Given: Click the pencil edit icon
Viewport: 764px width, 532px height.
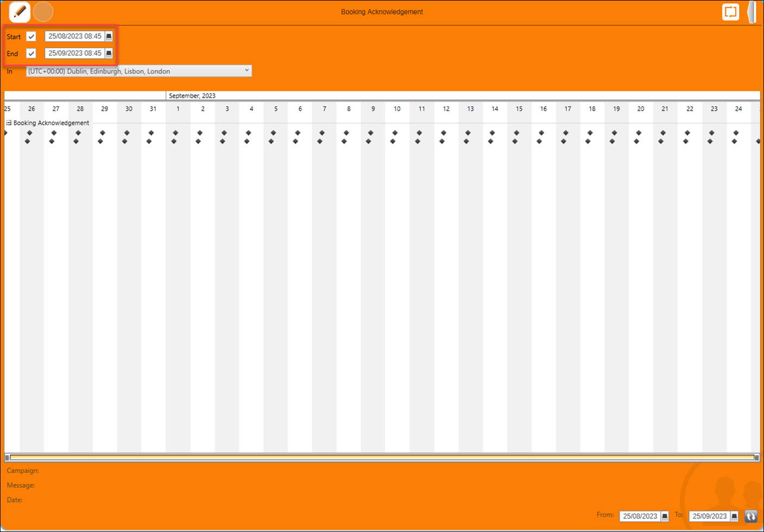Looking at the screenshot, I should click(20, 11).
